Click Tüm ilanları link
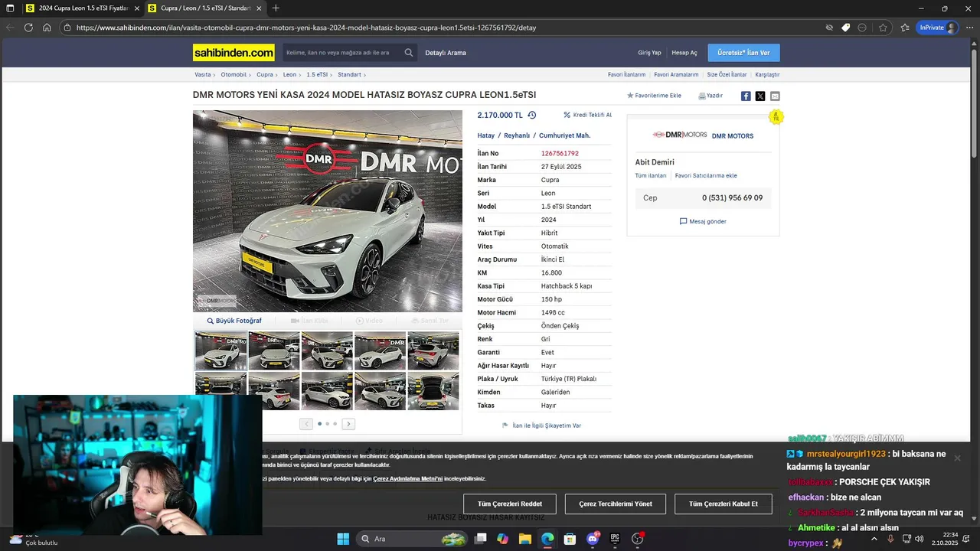Viewport: 980px width, 551px height. point(651,176)
